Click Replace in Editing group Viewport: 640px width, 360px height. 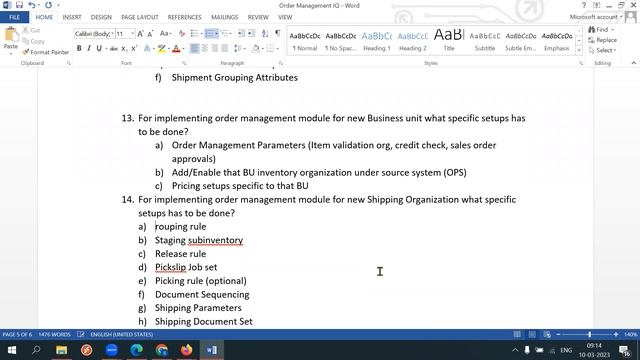tap(602, 40)
